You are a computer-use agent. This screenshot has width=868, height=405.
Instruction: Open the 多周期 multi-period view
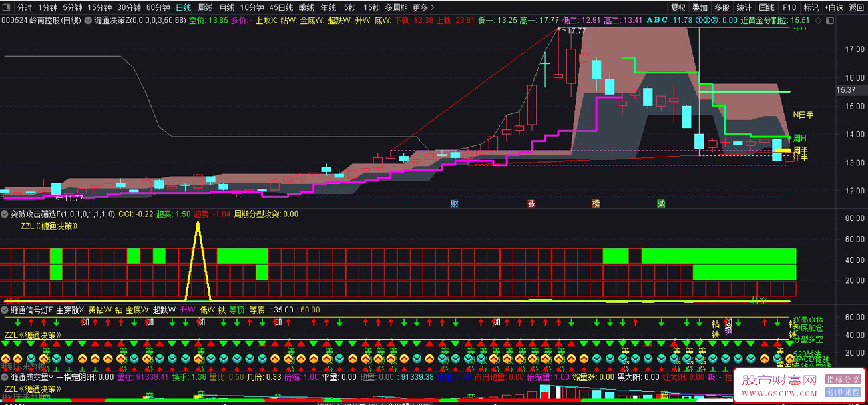tap(396, 8)
